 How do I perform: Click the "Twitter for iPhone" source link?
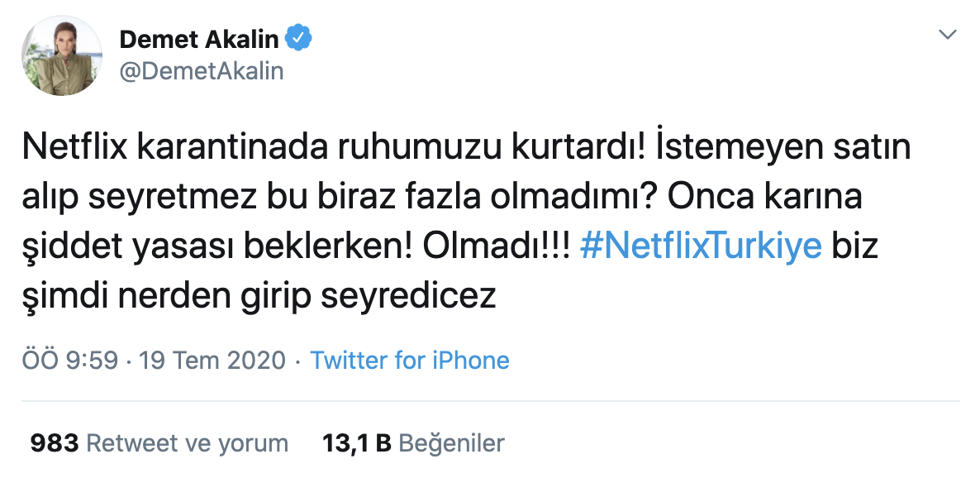coord(409,361)
